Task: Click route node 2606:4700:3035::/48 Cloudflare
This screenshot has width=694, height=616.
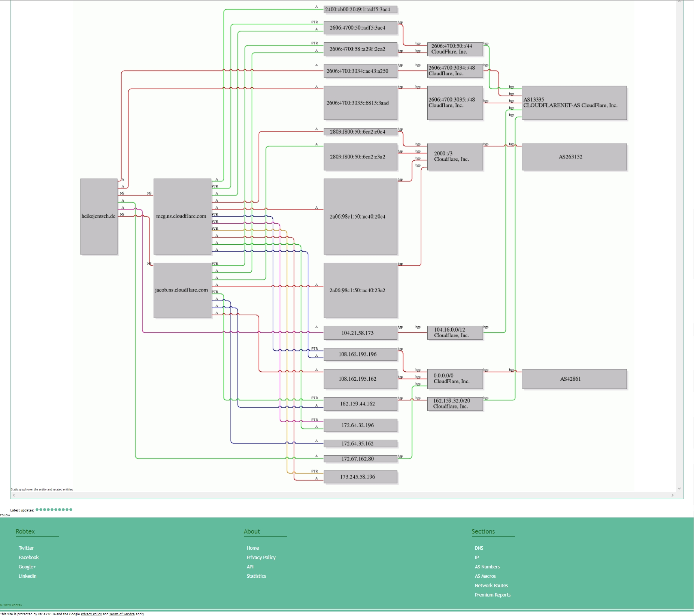Action: (455, 103)
